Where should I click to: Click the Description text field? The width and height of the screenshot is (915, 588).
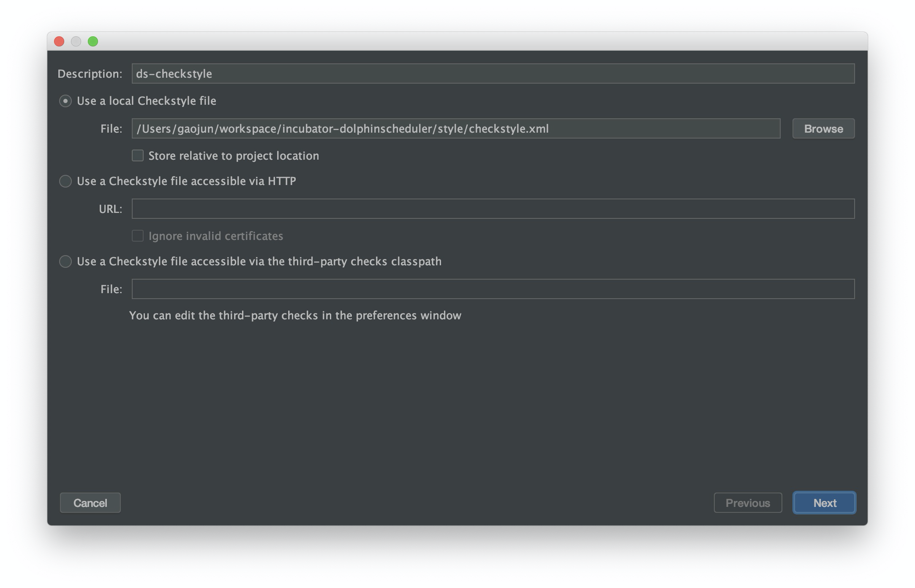[493, 73]
